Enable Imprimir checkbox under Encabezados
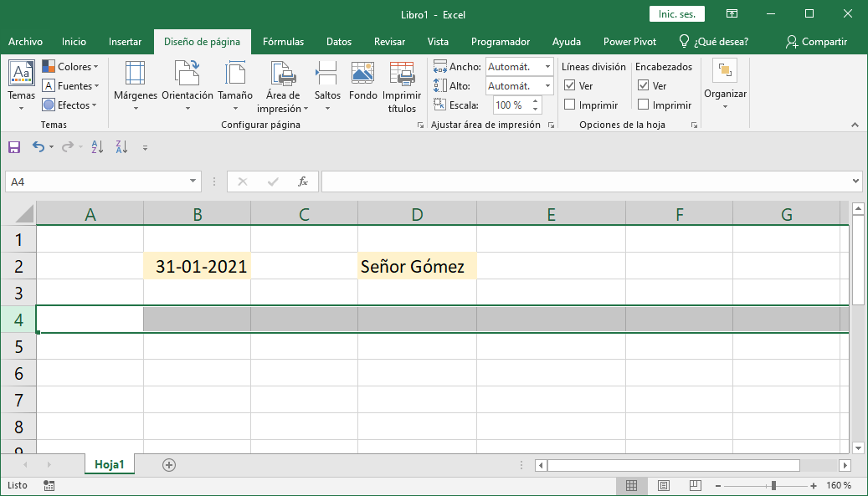The height and width of the screenshot is (496, 868). click(644, 105)
